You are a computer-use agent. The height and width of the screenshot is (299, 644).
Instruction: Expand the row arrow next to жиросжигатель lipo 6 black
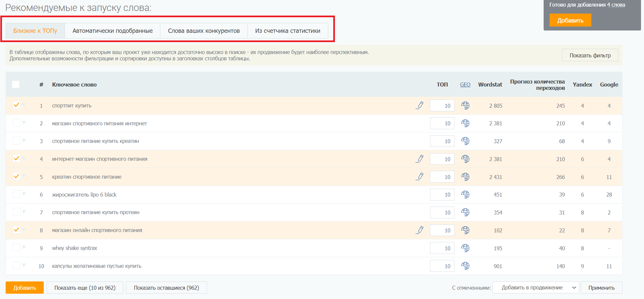pyautogui.click(x=24, y=194)
